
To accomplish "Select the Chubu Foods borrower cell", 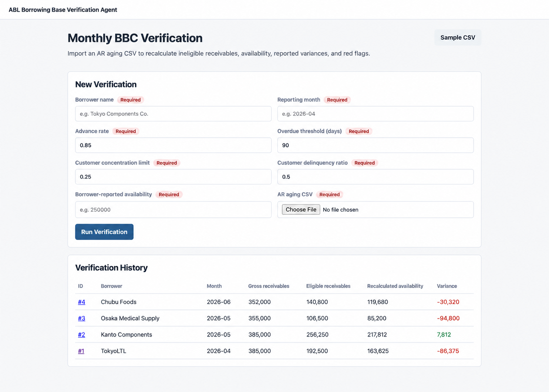I will click(119, 302).
